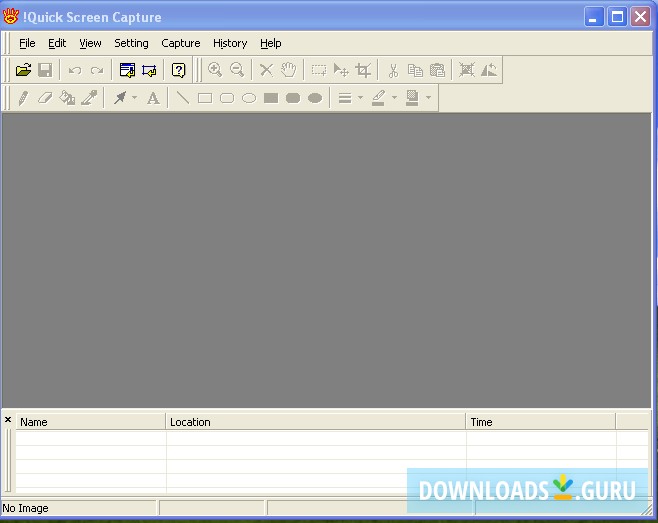Screen dimensions: 658x523
Task: Select the arrow pointer drawing tool
Action: coord(120,98)
